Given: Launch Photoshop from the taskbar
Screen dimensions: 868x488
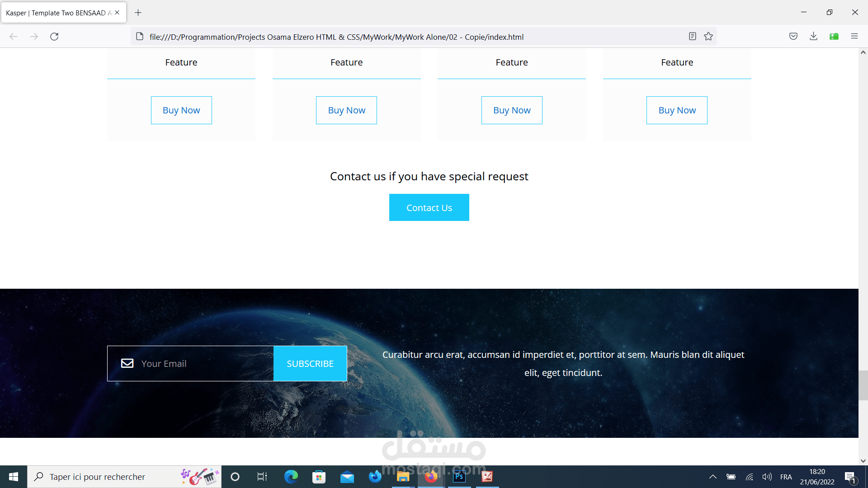Looking at the screenshot, I should tap(459, 477).
